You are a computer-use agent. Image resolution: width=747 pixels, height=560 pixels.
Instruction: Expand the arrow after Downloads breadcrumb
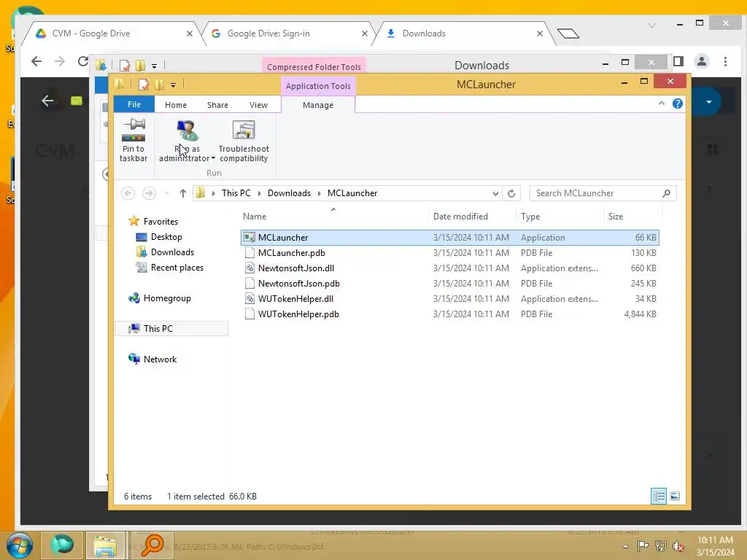point(320,193)
